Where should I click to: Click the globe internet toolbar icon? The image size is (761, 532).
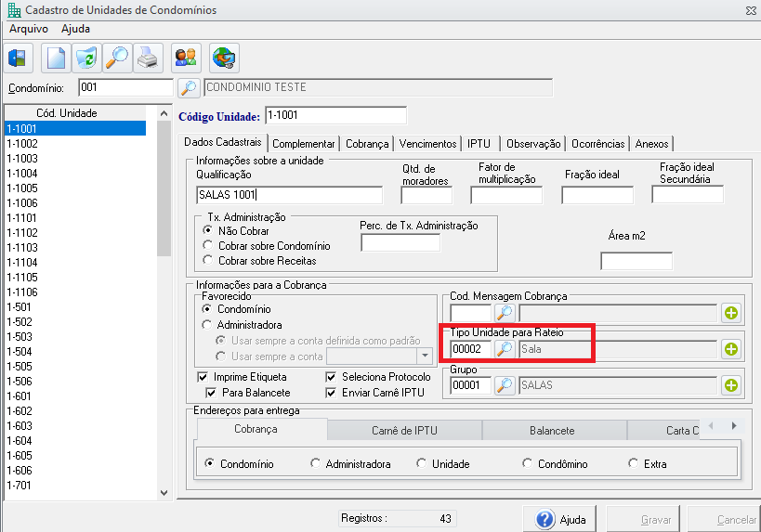pos(224,58)
